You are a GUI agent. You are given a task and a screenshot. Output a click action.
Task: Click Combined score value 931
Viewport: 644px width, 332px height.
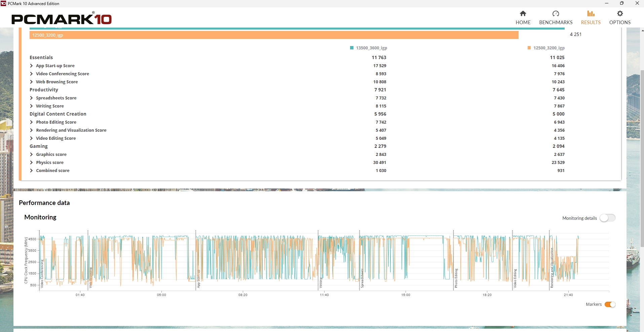tap(561, 171)
